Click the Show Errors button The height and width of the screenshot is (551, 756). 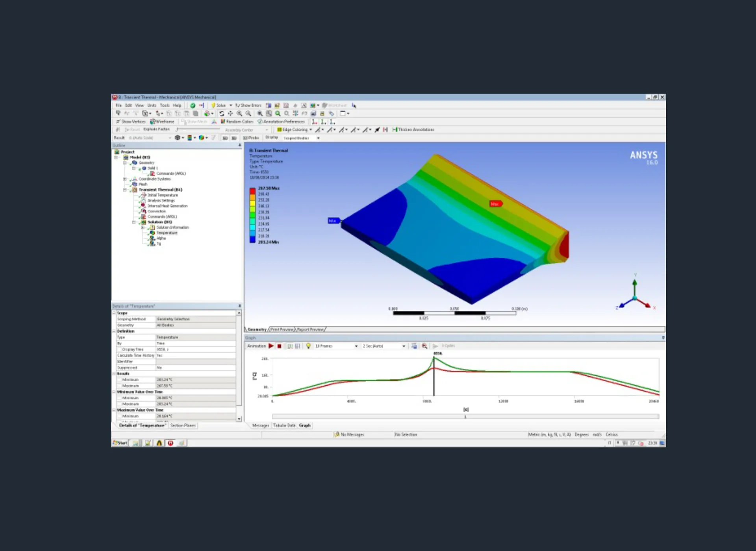(x=248, y=105)
